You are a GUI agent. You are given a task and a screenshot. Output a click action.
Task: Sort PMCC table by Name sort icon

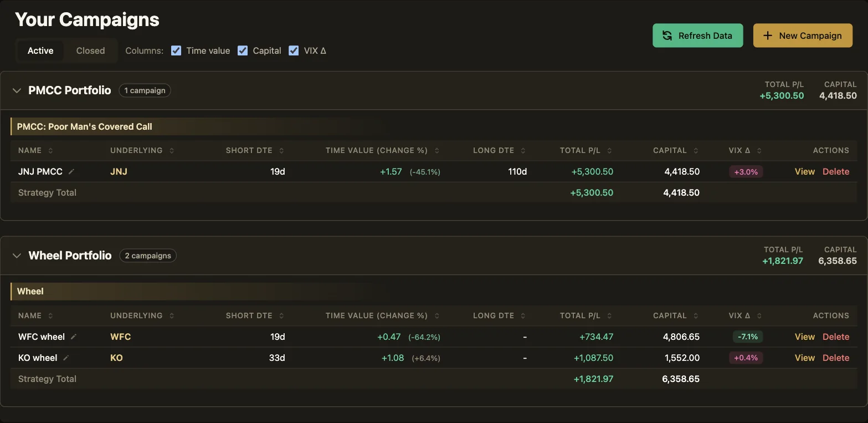[x=50, y=151]
